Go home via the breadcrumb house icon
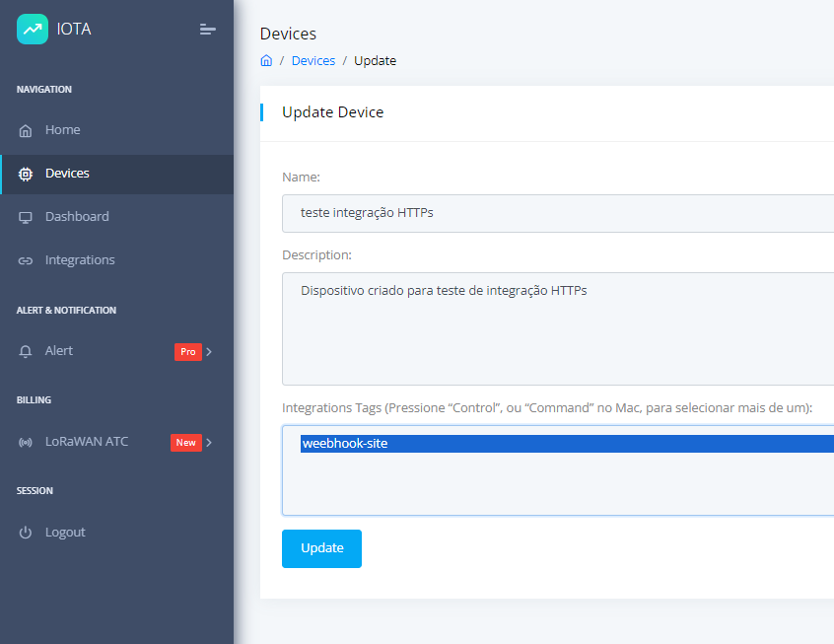This screenshot has width=834, height=644. pyautogui.click(x=266, y=61)
